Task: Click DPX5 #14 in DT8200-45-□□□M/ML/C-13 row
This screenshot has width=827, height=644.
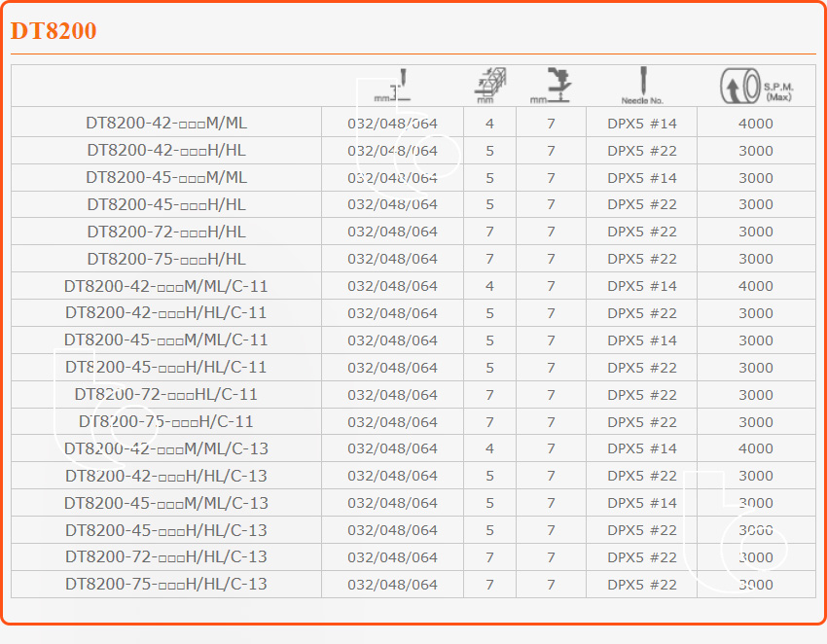Action: coord(642,503)
